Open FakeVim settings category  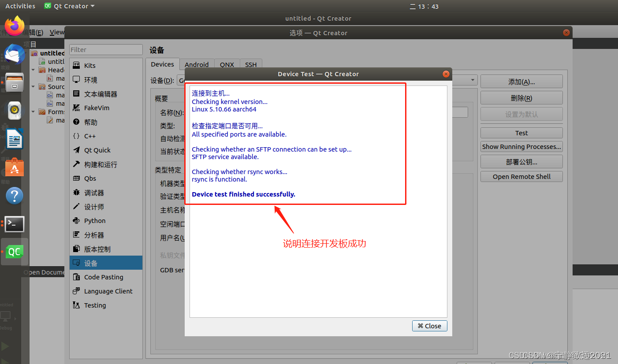106,108
